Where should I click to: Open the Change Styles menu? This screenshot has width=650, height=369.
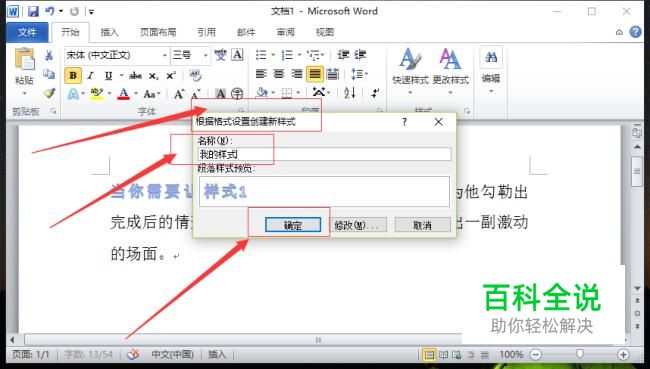pos(451,70)
